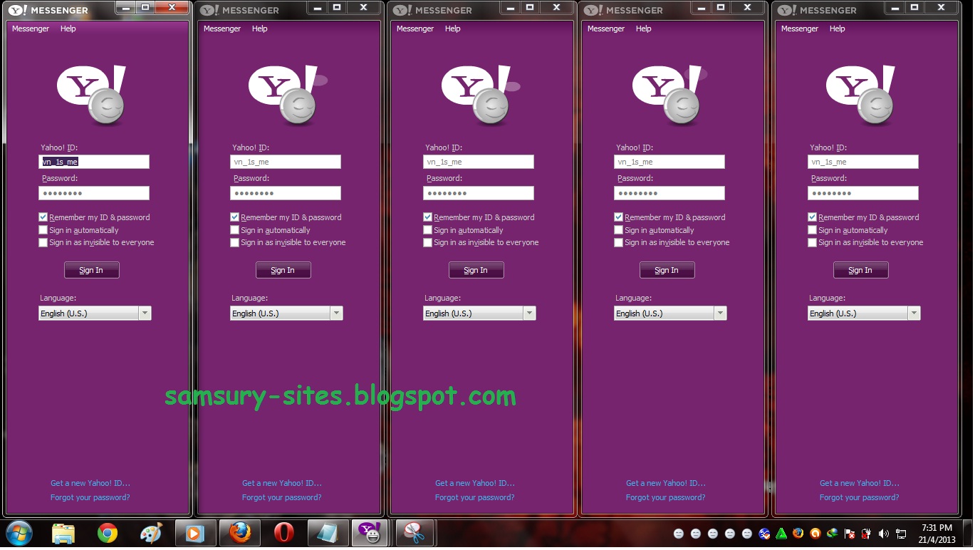Launch Google Chrome from the taskbar
980x550 pixels.
tap(108, 533)
